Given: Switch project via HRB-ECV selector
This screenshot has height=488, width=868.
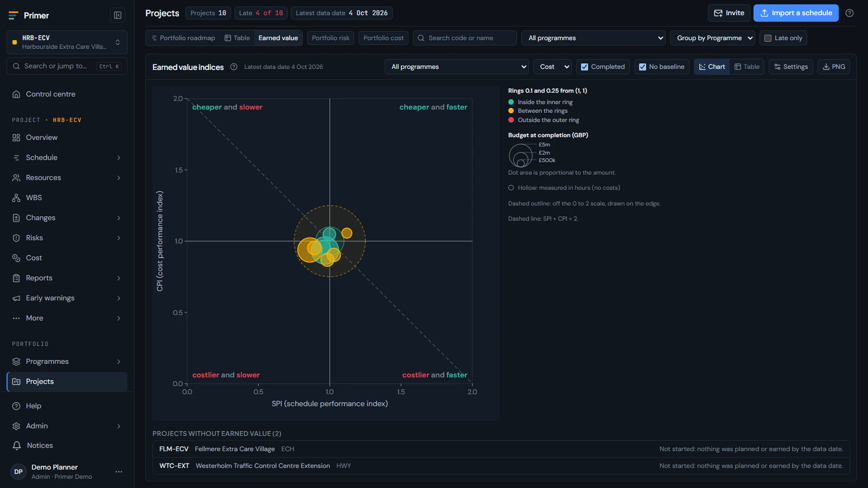Looking at the screenshot, I should pos(67,42).
